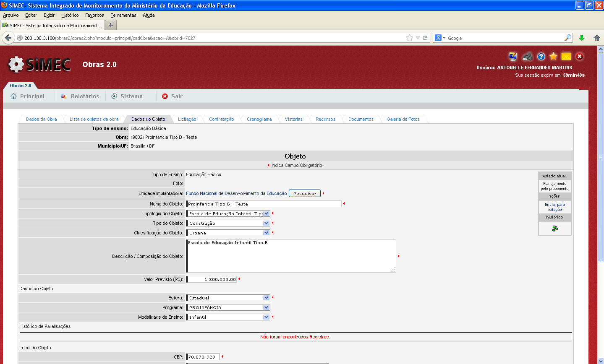This screenshot has width=604, height=364.
Task: Open messages with the yellow envelope icon
Action: (566, 56)
